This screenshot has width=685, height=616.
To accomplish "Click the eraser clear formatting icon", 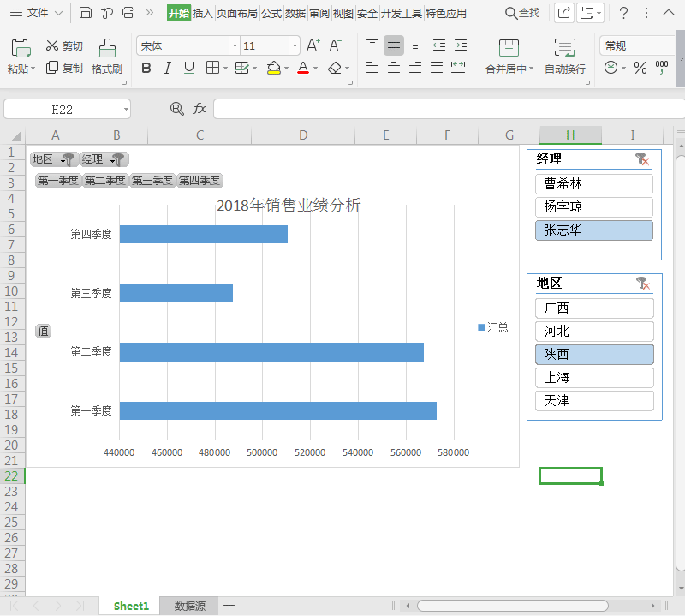I will click(335, 68).
